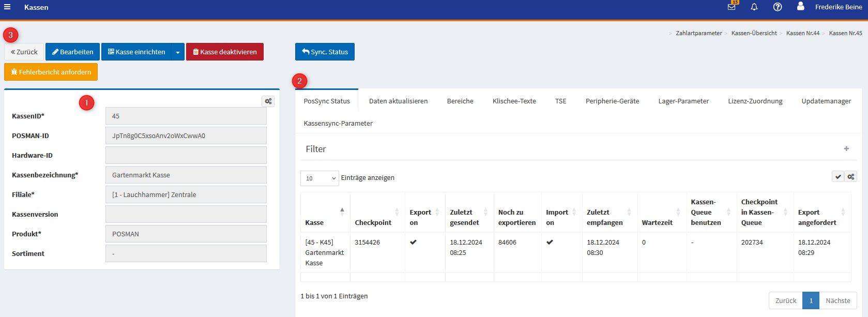868x317 pixels.
Task: Click the Kassenbezeichnung input field
Action: point(186,175)
